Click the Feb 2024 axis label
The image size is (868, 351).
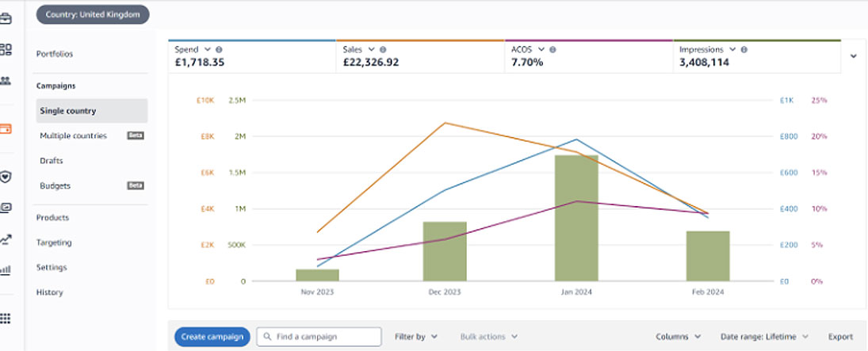point(708,292)
